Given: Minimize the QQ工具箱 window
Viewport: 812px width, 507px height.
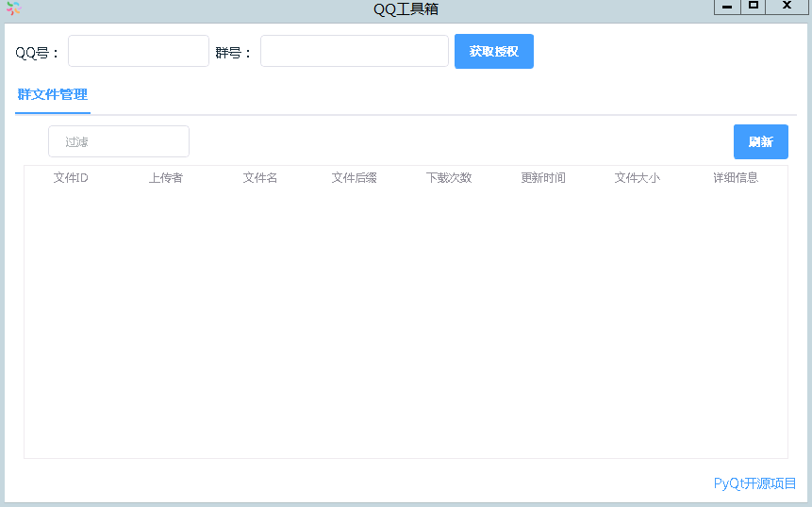Looking at the screenshot, I should coord(727,7).
